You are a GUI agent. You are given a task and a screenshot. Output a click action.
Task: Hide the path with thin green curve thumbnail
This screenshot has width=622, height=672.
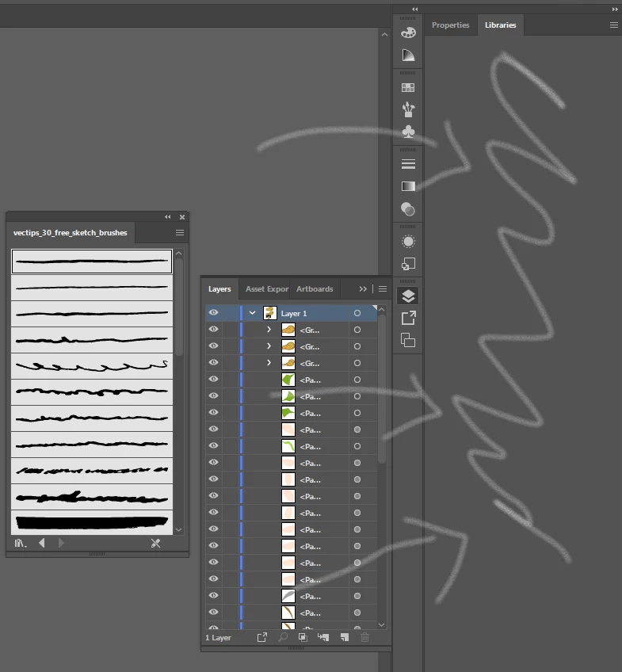coord(213,445)
